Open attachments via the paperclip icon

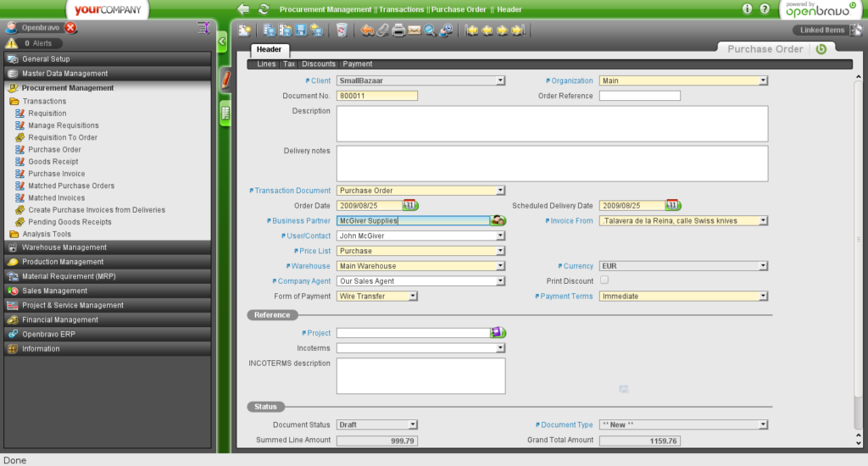pos(382,31)
